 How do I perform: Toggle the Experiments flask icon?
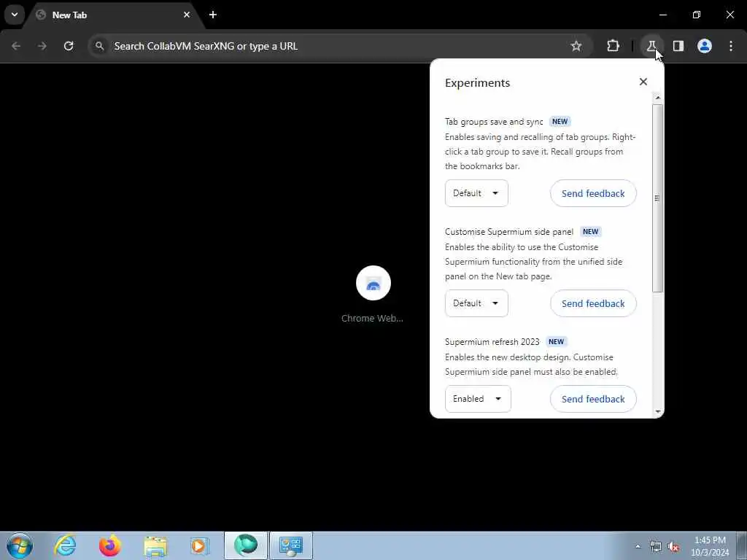click(x=651, y=46)
